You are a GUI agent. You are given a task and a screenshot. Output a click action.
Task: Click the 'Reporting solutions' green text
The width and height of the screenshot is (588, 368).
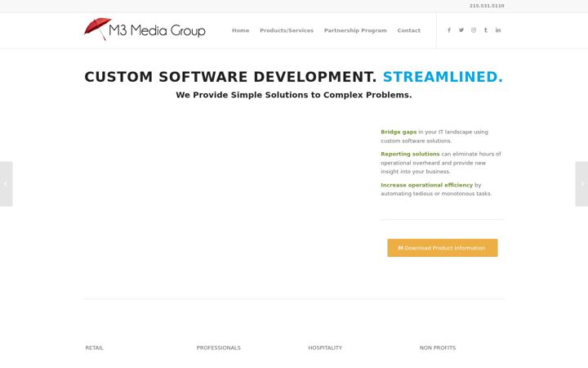(410, 154)
